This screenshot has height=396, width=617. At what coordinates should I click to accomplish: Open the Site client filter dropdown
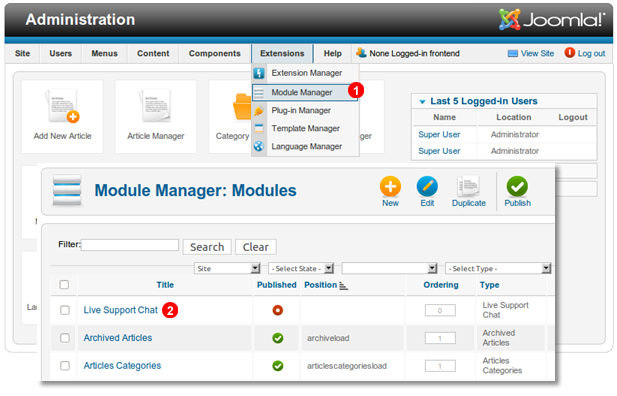(x=227, y=268)
